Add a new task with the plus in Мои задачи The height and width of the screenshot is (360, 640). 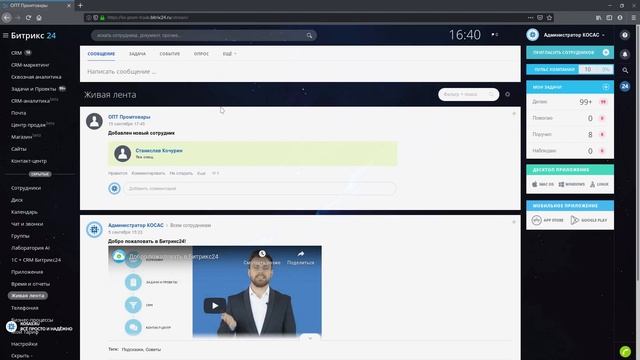point(605,87)
